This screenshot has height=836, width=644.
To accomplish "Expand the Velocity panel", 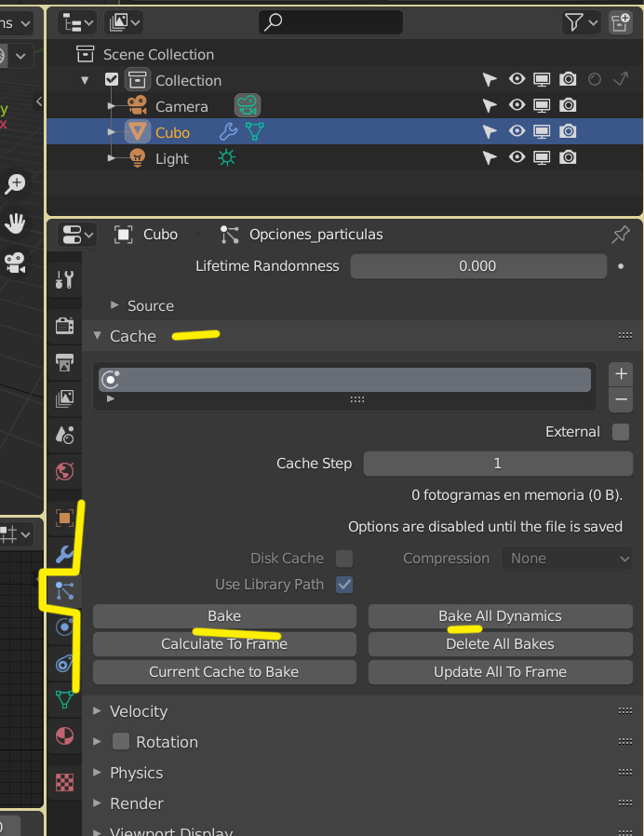I will point(140,711).
